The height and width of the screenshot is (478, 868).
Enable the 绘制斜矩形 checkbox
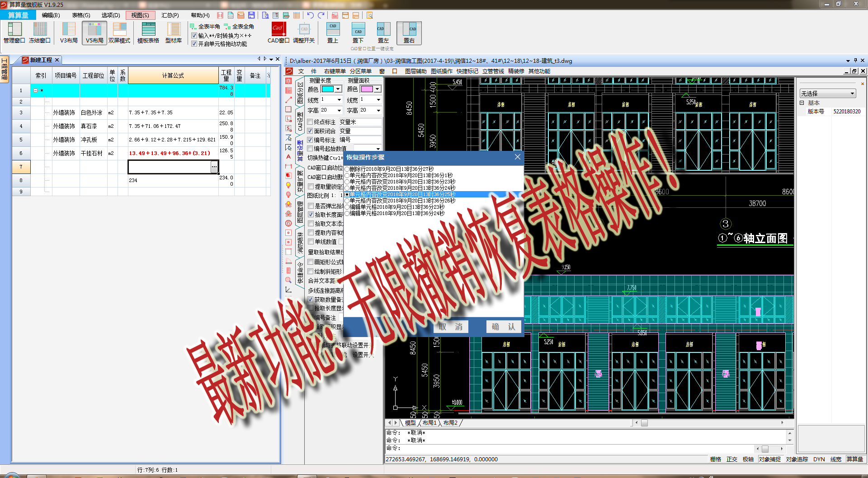tap(311, 272)
